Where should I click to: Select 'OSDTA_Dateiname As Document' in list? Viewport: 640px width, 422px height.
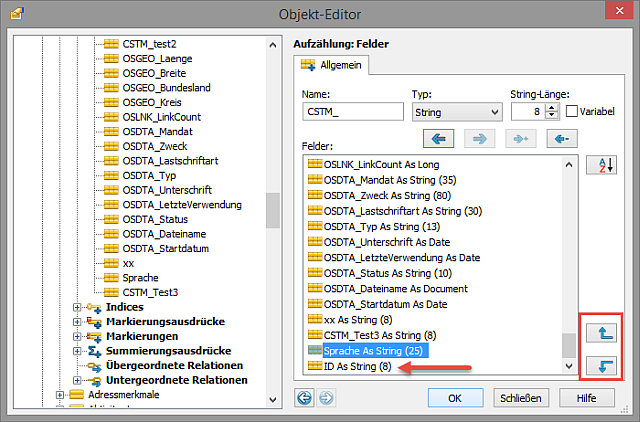point(396,289)
